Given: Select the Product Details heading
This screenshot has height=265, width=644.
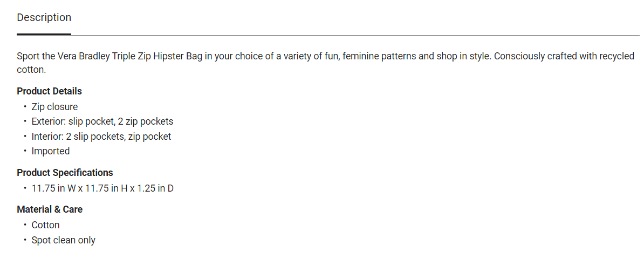Looking at the screenshot, I should click(x=49, y=91).
